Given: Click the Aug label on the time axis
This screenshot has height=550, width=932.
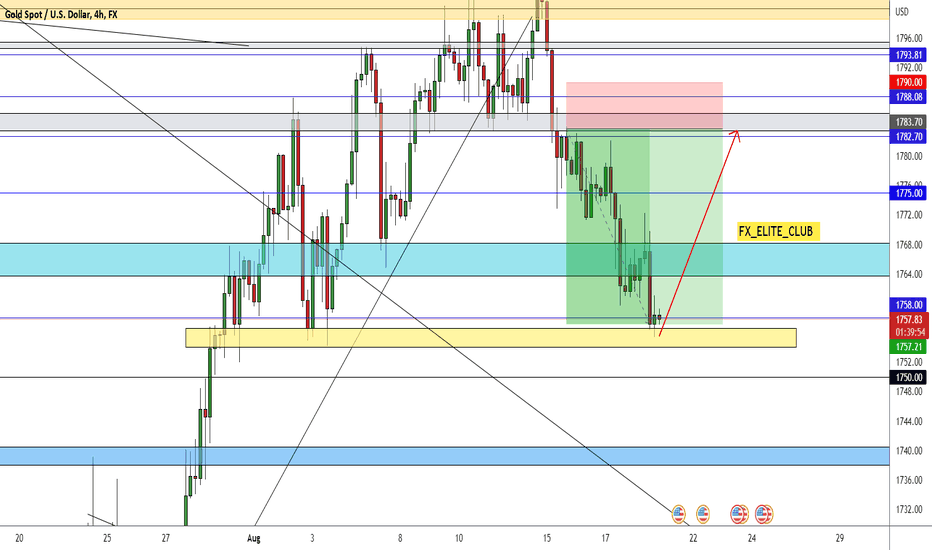Looking at the screenshot, I should (254, 539).
